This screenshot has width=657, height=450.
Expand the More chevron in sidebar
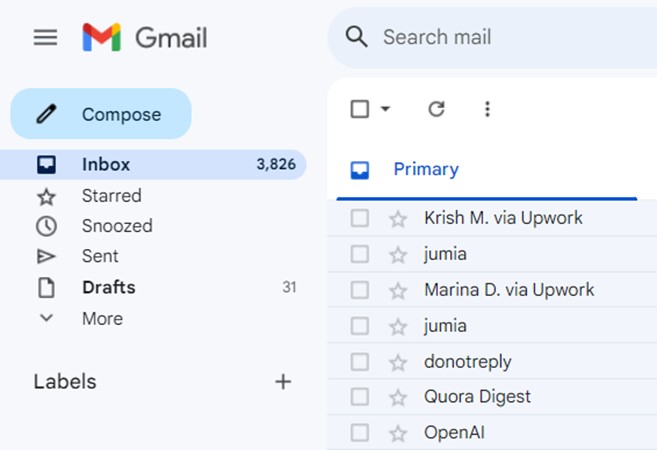click(46, 318)
